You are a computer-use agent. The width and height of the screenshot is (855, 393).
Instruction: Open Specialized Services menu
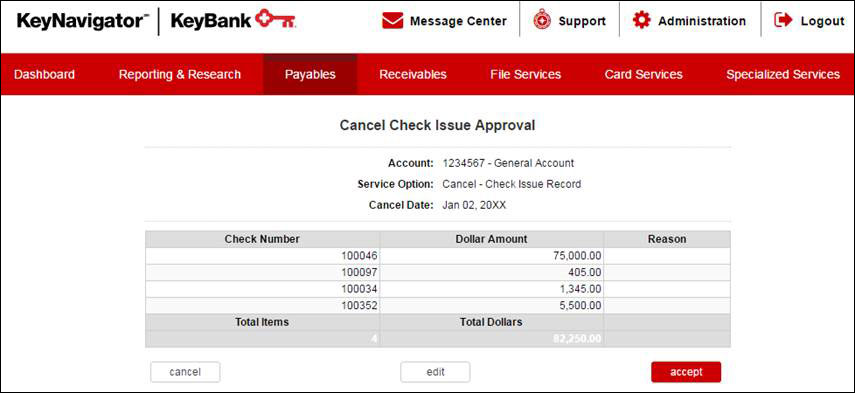click(x=783, y=74)
